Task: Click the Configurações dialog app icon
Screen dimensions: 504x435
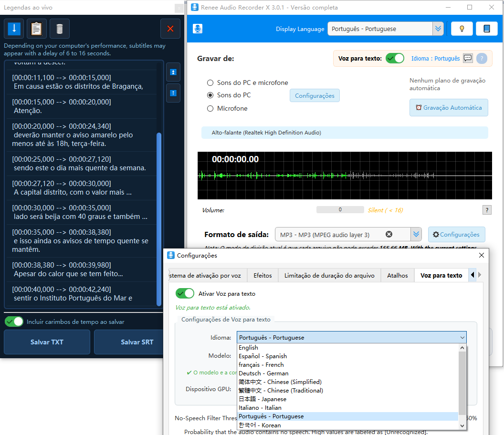Action: tap(171, 255)
